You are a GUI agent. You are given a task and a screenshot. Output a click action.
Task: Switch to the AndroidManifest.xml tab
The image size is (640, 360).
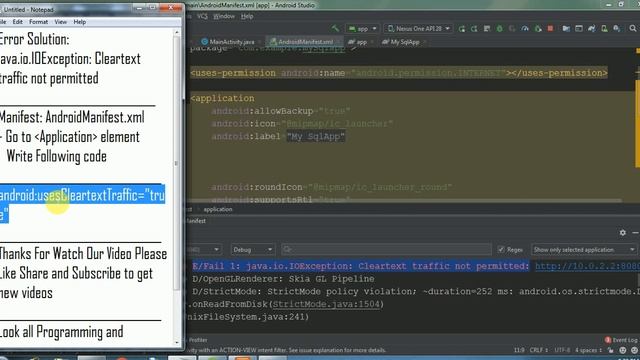tap(304, 42)
